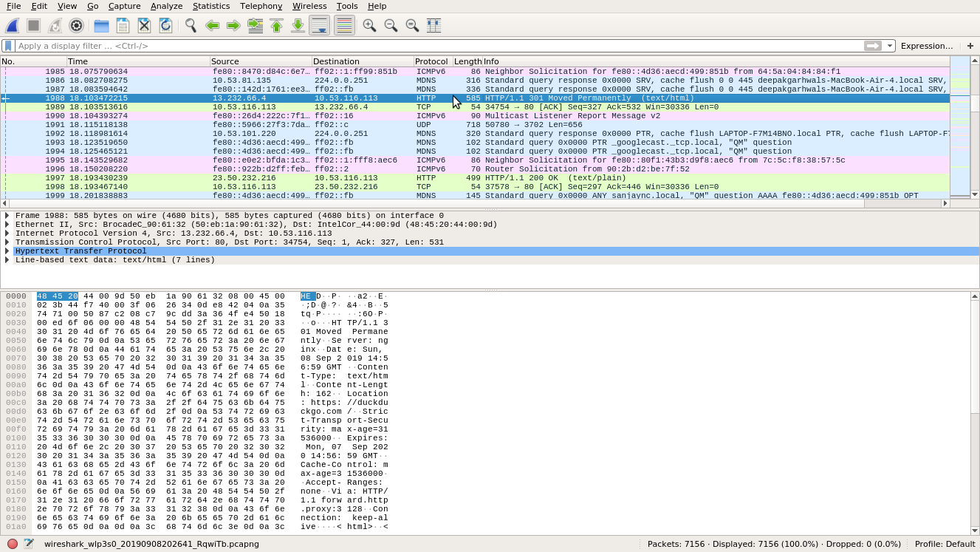
Task: Go to next packet green arrow
Action: pyautogui.click(x=233, y=25)
